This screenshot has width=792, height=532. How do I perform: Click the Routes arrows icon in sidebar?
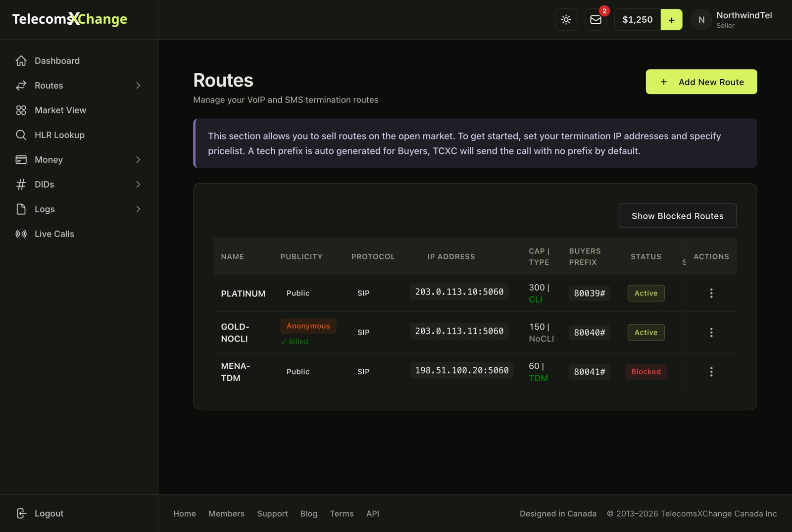[x=21, y=85]
